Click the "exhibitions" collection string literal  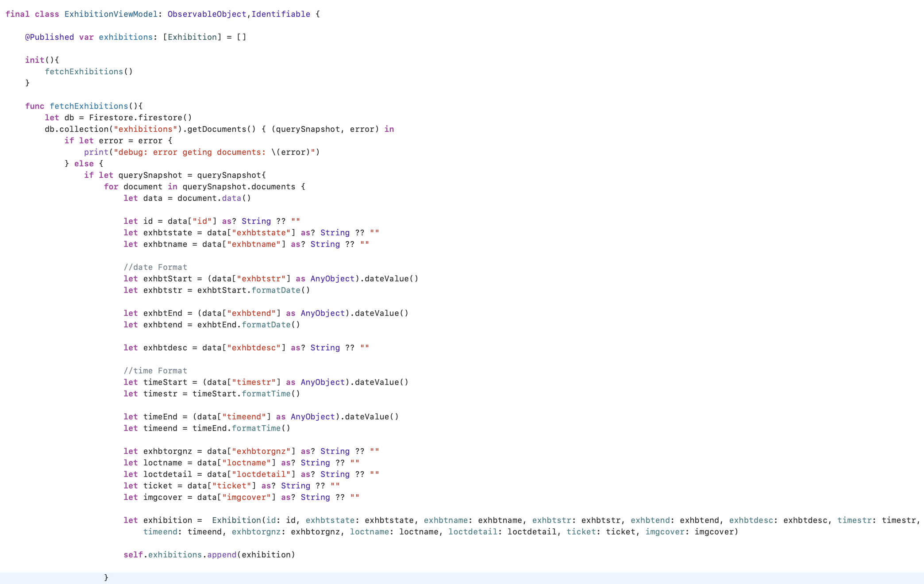click(x=145, y=129)
